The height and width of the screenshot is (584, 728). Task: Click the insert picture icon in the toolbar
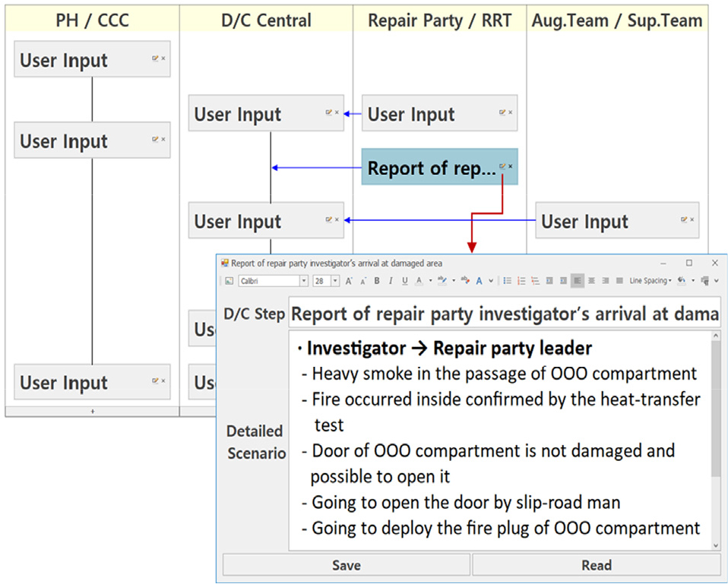pos(229,281)
